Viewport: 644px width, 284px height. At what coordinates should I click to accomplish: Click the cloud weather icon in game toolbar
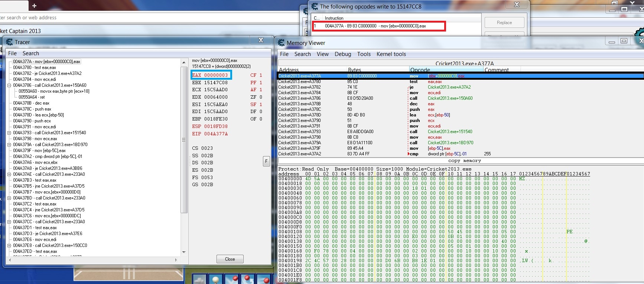pos(200,280)
